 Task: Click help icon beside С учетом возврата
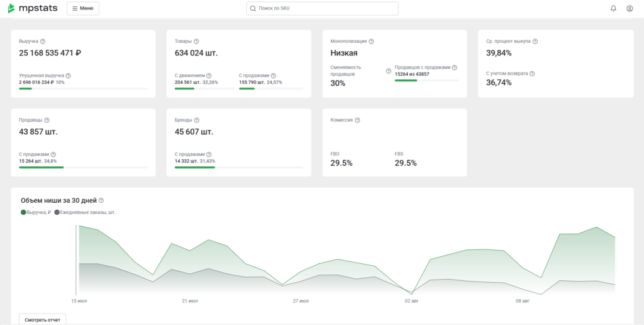[x=532, y=73]
